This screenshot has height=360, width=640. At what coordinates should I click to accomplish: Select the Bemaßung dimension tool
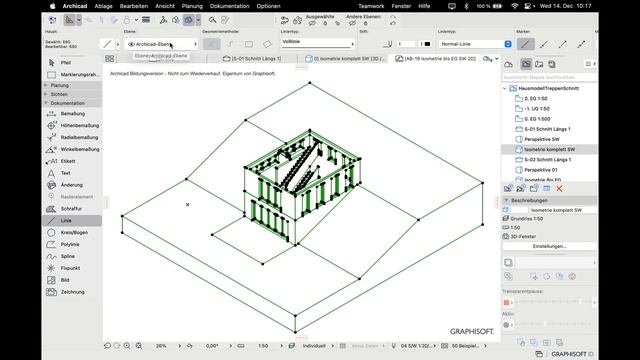point(72,113)
